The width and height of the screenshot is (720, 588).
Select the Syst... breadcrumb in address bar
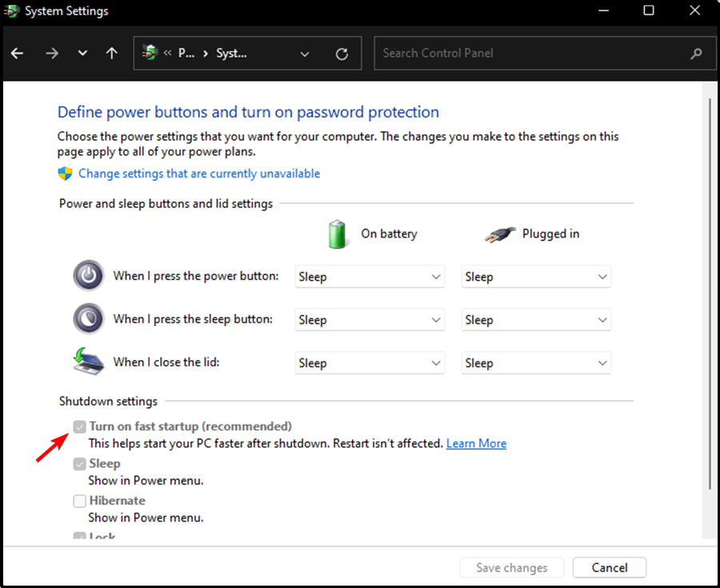tap(232, 53)
